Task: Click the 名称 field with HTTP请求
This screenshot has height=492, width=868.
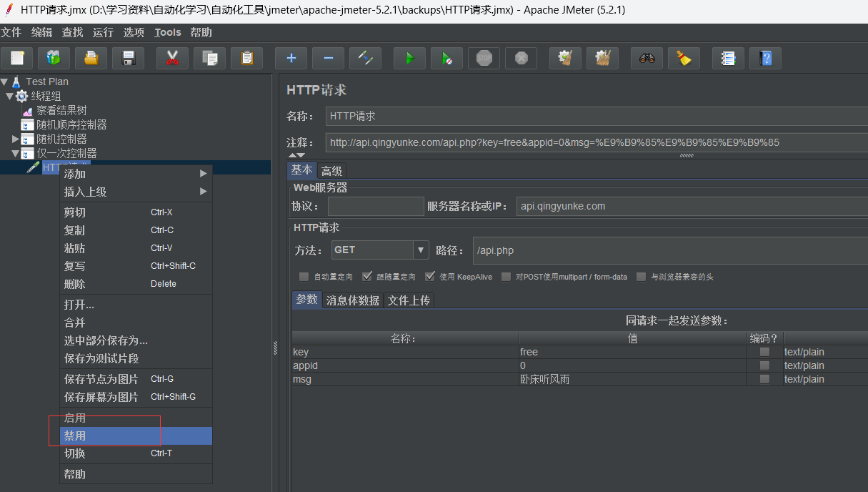Action: (x=597, y=116)
